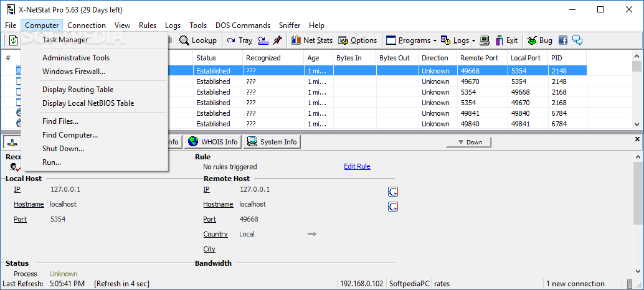Sort by Bytes Out column header
Image resolution: width=644 pixels, height=290 pixels.
397,58
